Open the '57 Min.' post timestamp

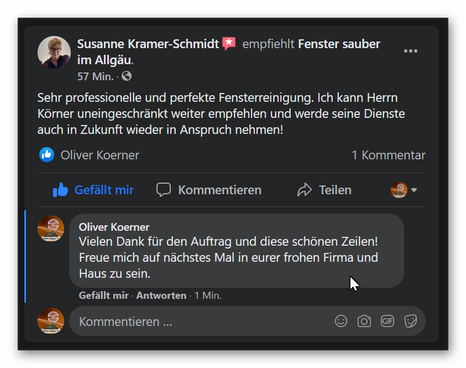(x=95, y=76)
